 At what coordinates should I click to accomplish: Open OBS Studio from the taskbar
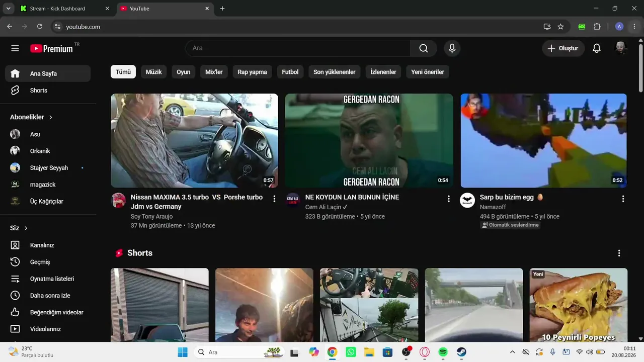tap(406, 352)
